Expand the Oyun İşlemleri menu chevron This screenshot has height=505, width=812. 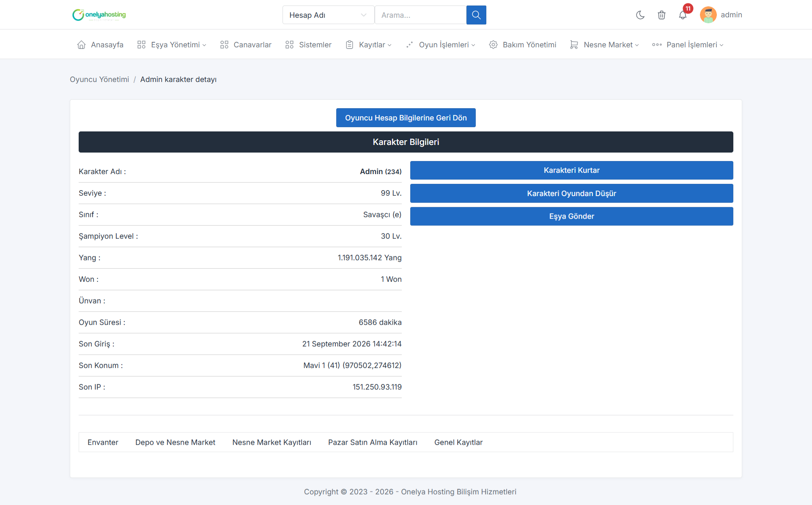tap(473, 45)
